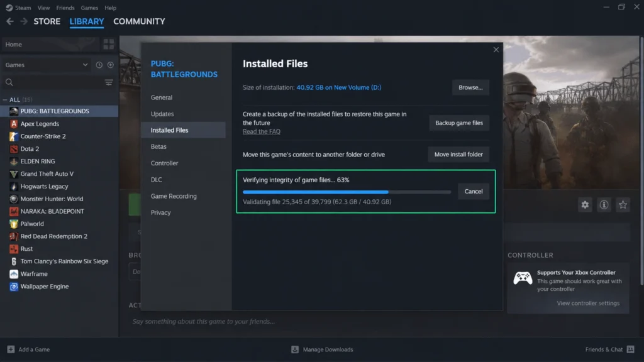644x362 pixels.
Task: Click Move install folder button
Action: (x=458, y=155)
